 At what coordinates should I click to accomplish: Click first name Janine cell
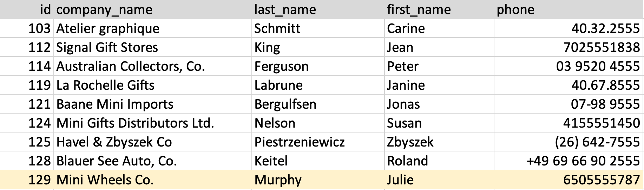tap(406, 85)
